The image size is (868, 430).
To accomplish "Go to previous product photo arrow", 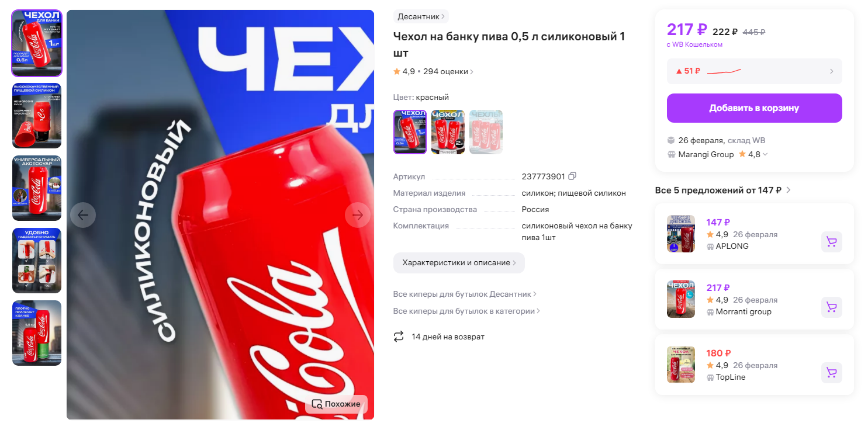I will [x=83, y=215].
